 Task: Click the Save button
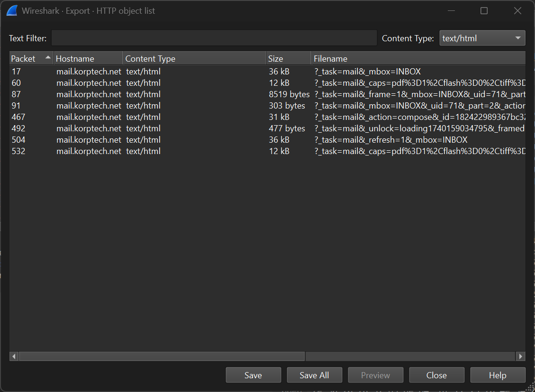253,375
